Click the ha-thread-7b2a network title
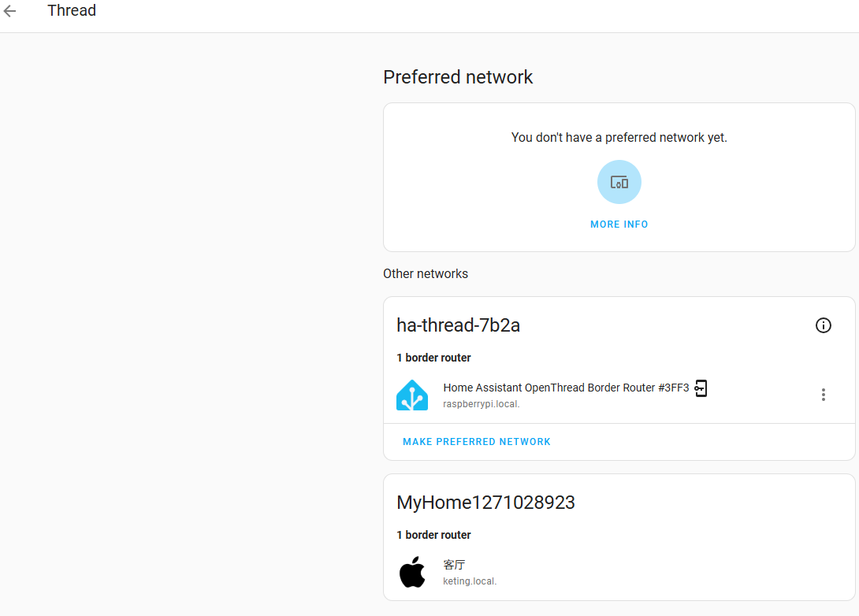Viewport: 859px width, 616px height. coord(458,325)
